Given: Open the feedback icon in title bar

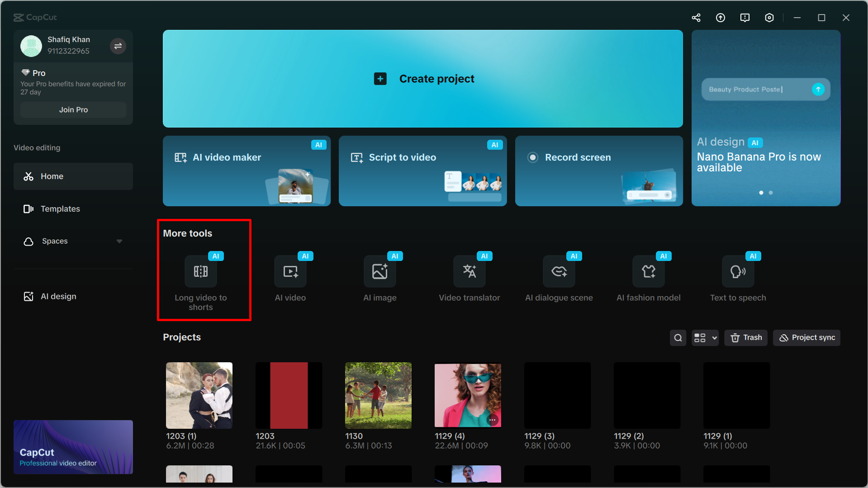Looking at the screenshot, I should pos(745,18).
